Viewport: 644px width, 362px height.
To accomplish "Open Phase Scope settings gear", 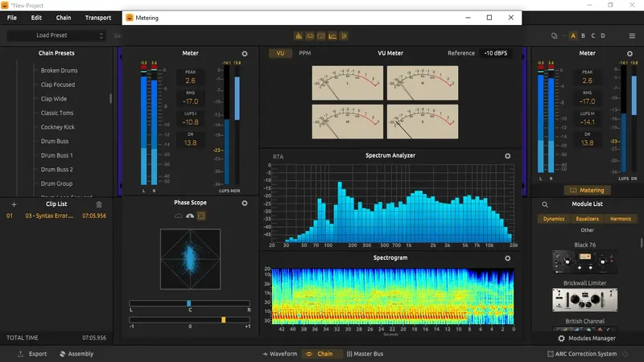I will (x=245, y=204).
